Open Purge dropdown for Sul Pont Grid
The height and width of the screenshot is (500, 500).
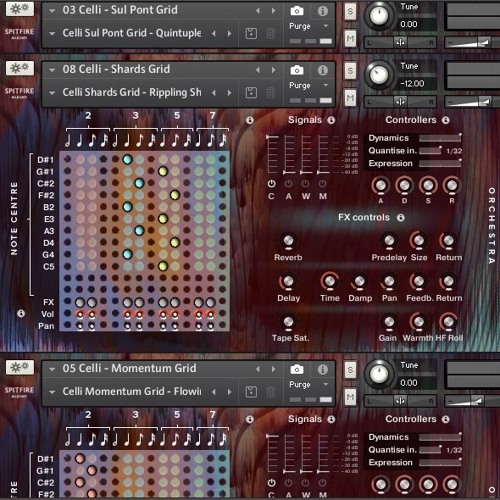pyautogui.click(x=309, y=26)
